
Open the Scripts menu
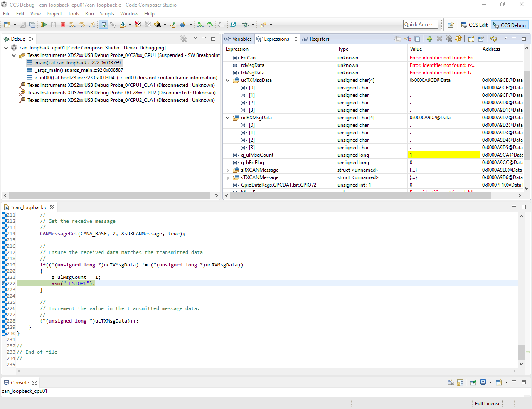107,14
